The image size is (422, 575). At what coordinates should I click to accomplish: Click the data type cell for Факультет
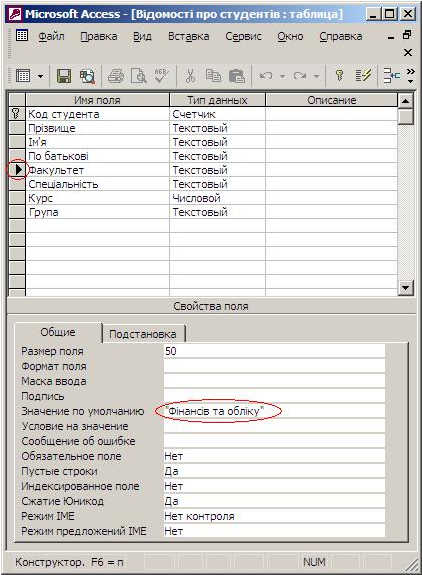click(217, 170)
